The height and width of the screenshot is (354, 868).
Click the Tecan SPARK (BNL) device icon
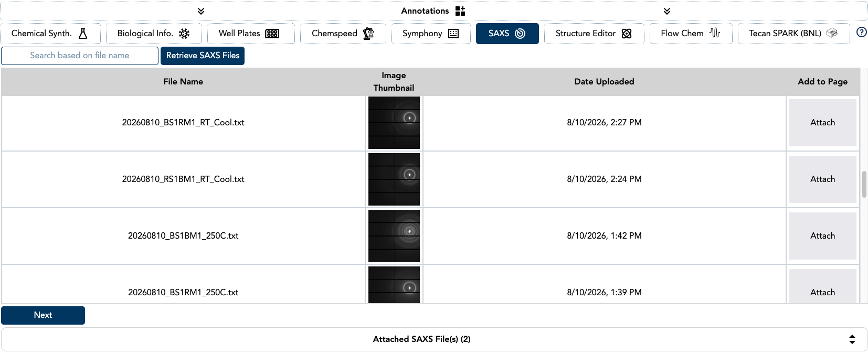pos(832,33)
